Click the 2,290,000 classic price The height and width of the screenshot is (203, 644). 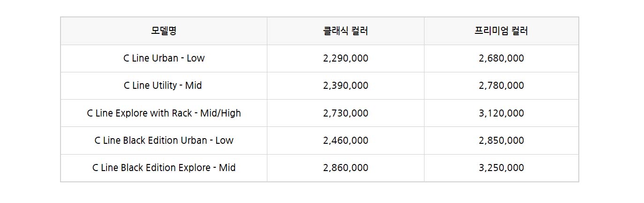coord(346,58)
